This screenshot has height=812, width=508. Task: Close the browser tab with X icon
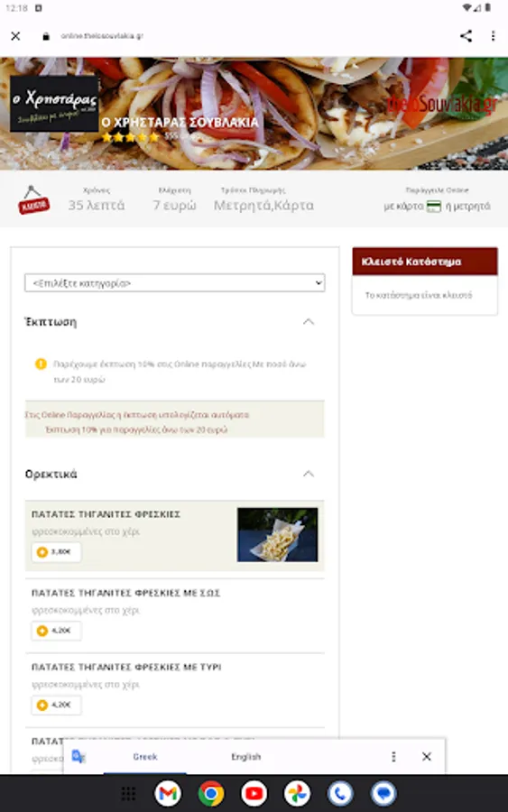15,36
